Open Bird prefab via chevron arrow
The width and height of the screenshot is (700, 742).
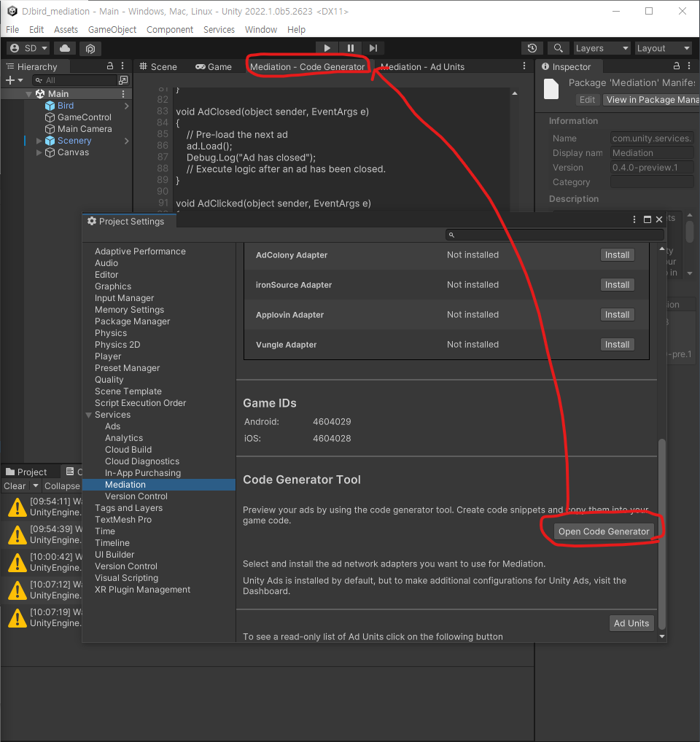[126, 106]
